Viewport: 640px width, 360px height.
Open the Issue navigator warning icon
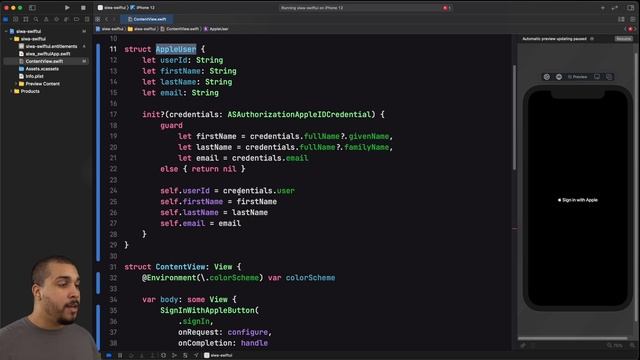point(46,19)
